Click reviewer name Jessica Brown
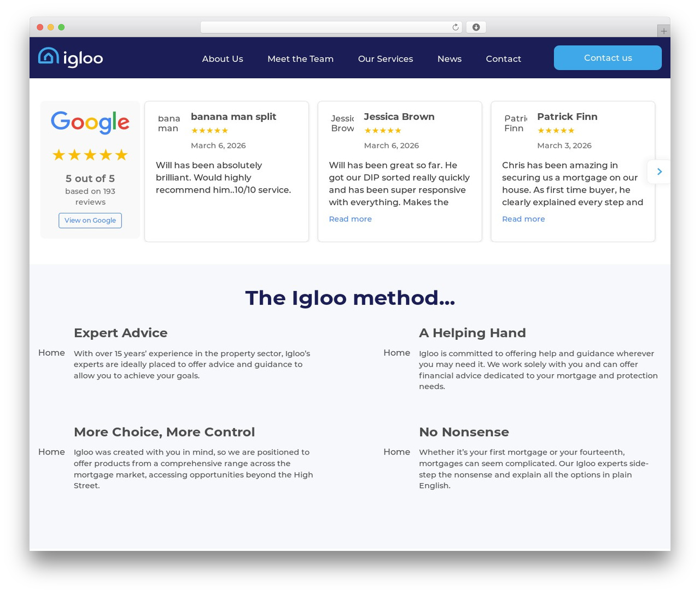700x593 pixels. (399, 117)
